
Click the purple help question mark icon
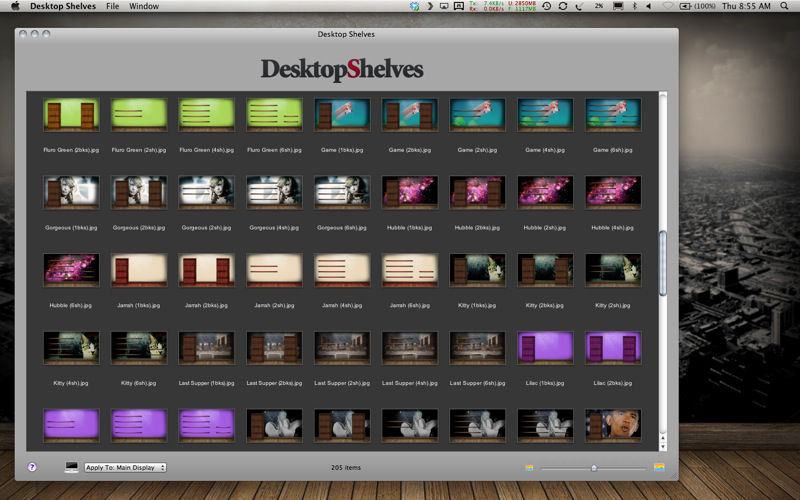pyautogui.click(x=31, y=467)
